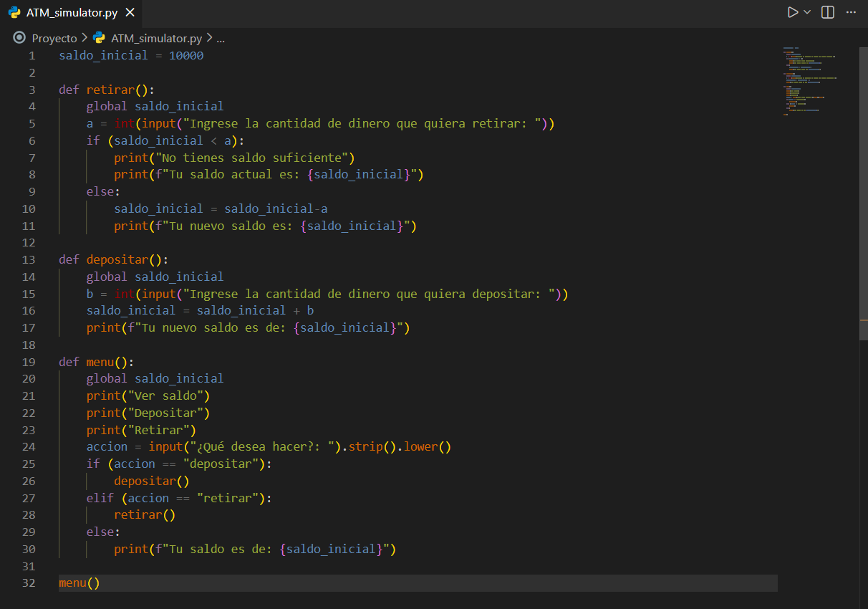
Task: Click the orange marker in the overview ruler
Action: (863, 320)
